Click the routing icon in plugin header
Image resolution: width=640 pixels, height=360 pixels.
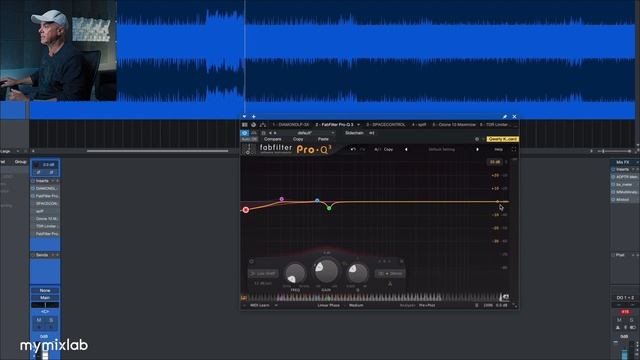coord(262,125)
